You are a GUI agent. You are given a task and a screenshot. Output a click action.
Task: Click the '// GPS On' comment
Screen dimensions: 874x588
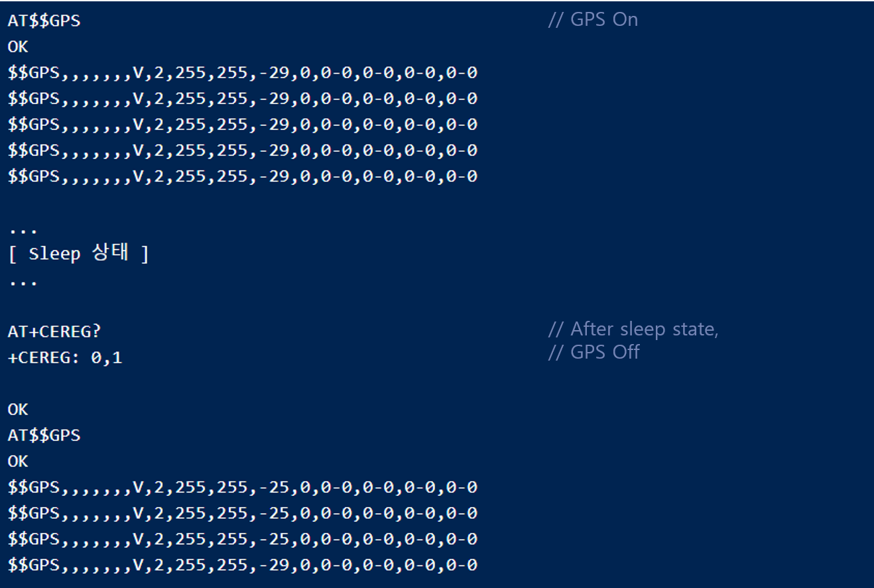pos(593,20)
